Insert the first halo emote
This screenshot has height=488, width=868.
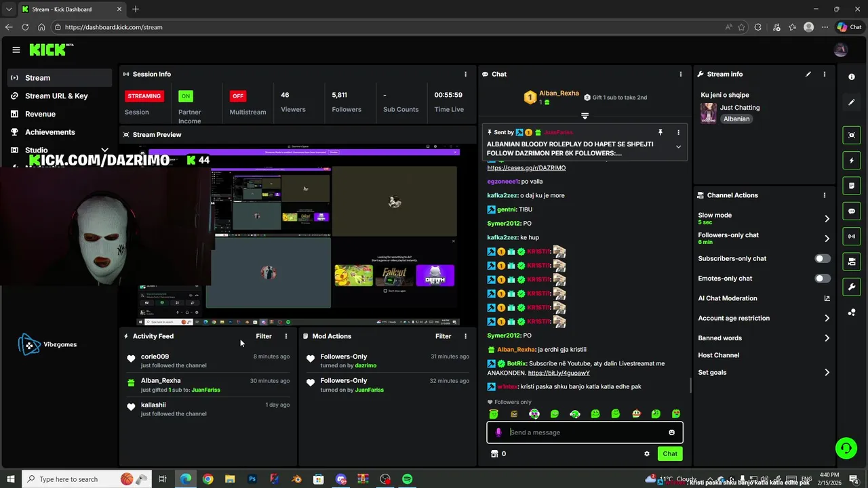pyautogui.click(x=494, y=414)
